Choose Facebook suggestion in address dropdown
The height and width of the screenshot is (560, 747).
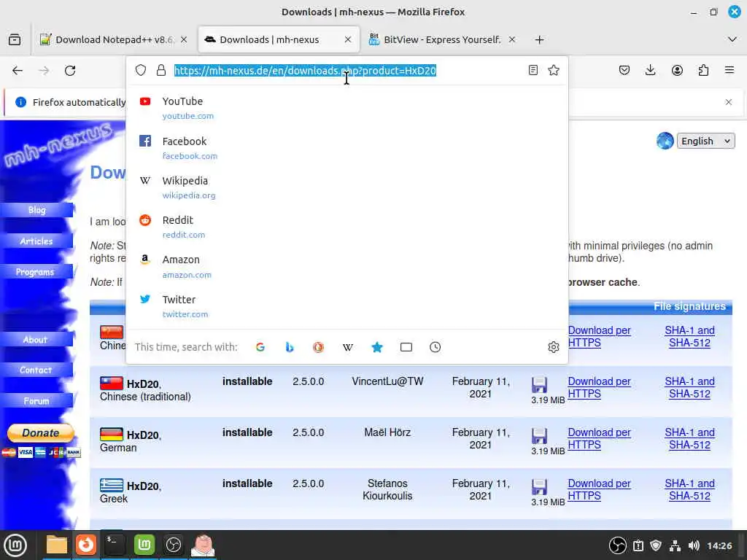coord(347,148)
